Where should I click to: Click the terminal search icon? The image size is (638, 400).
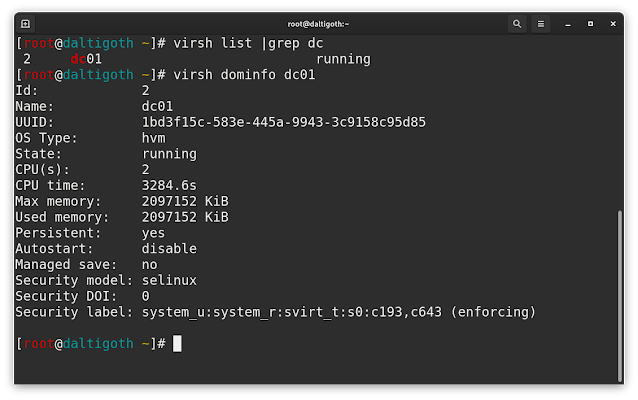[517, 23]
